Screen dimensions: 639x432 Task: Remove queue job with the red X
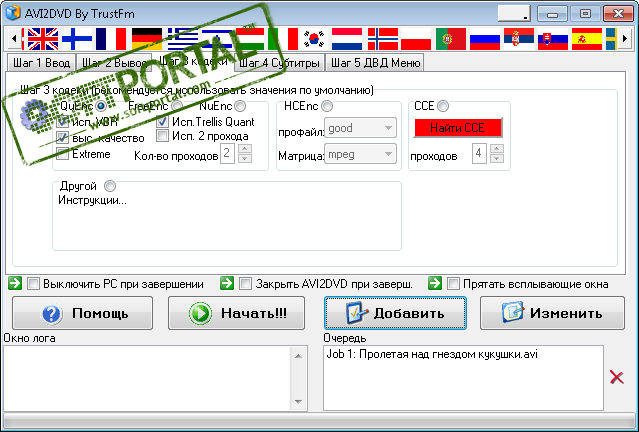coord(617,377)
